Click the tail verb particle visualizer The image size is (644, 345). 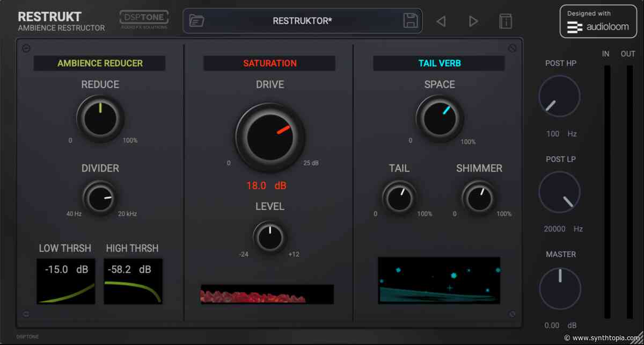click(439, 281)
